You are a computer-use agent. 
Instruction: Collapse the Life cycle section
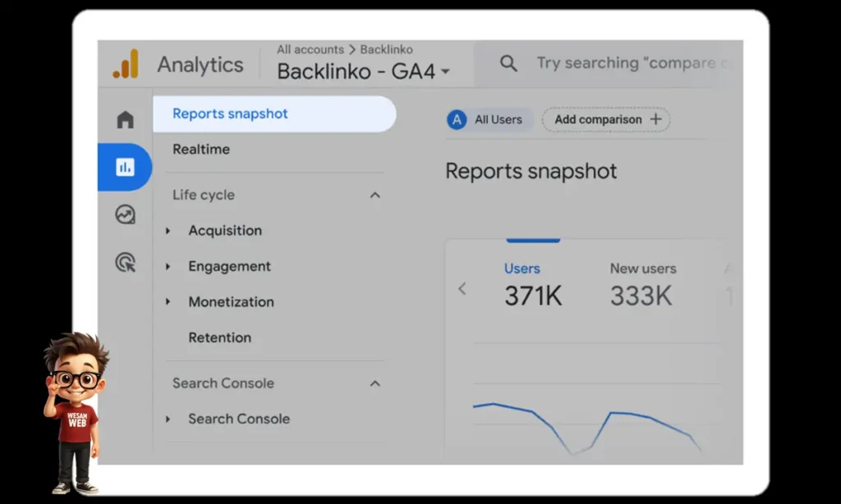tap(375, 195)
